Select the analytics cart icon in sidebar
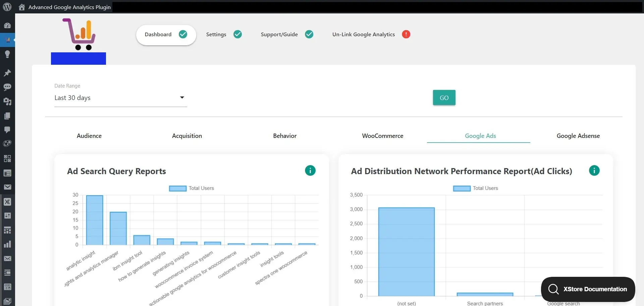The image size is (644, 306). pos(7,40)
